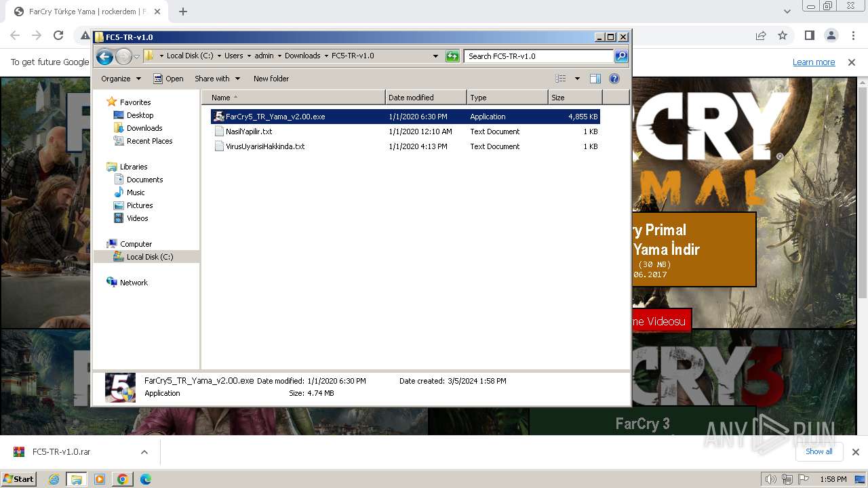868x488 pixels.
Task: Click New folder in the toolbar
Action: pos(271,79)
